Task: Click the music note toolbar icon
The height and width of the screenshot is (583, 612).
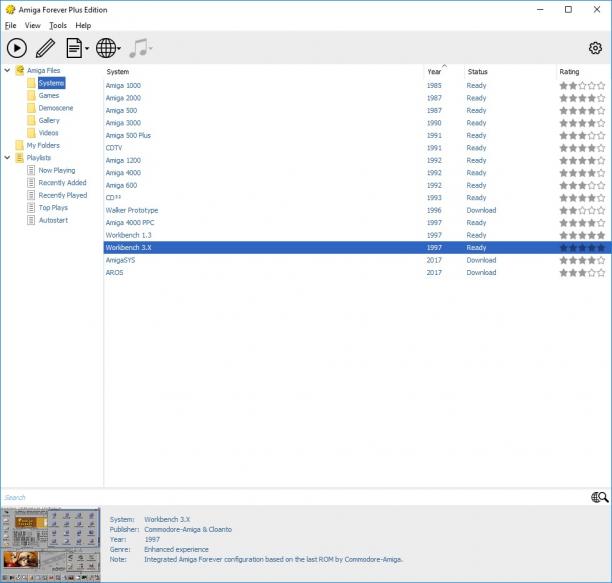Action: pos(138,48)
